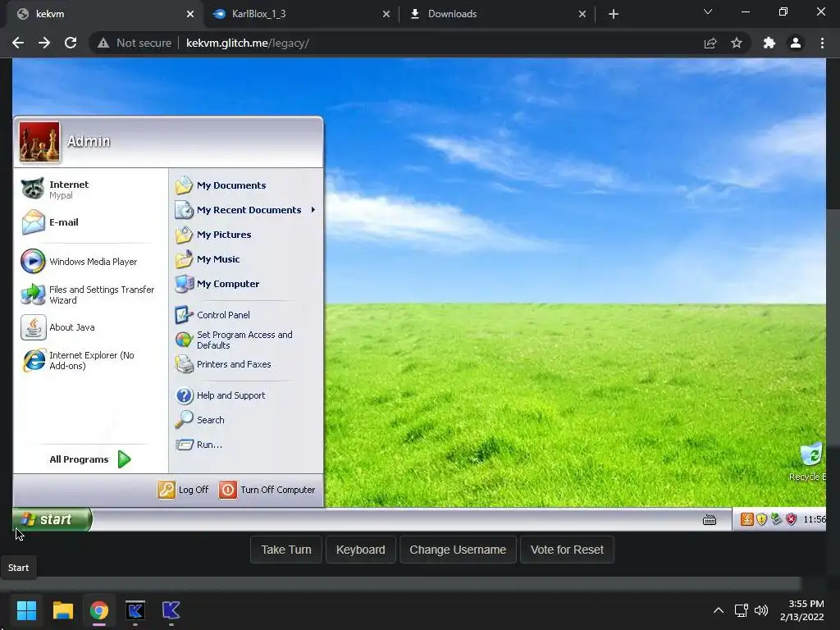This screenshot has height=630, width=840.
Task: Open the E-mail envelope icon
Action: coord(33,222)
